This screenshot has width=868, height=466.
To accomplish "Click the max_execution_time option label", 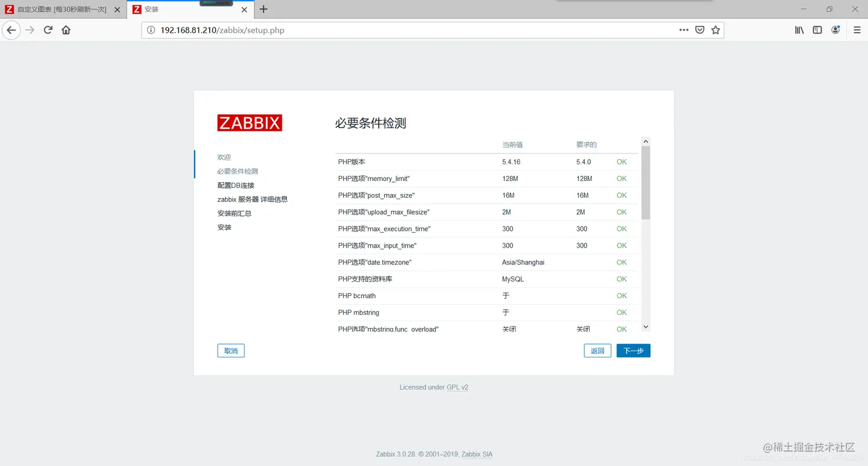I will click(384, 229).
